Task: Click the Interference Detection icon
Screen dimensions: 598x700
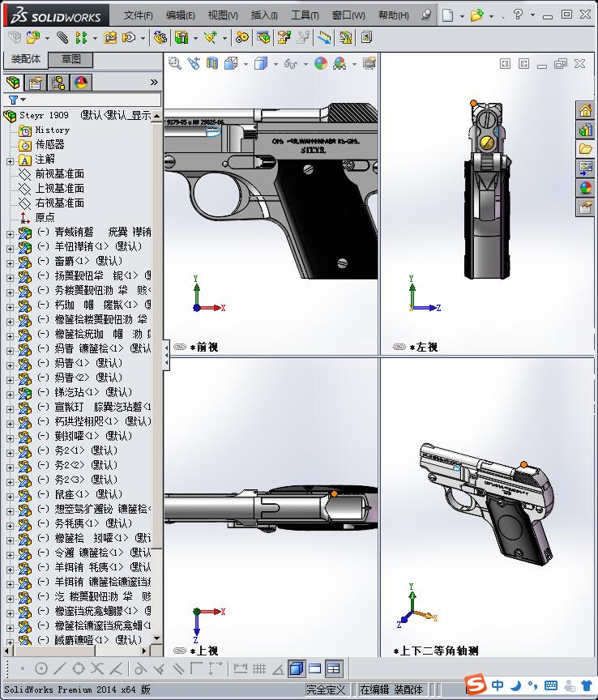Action: (x=324, y=37)
